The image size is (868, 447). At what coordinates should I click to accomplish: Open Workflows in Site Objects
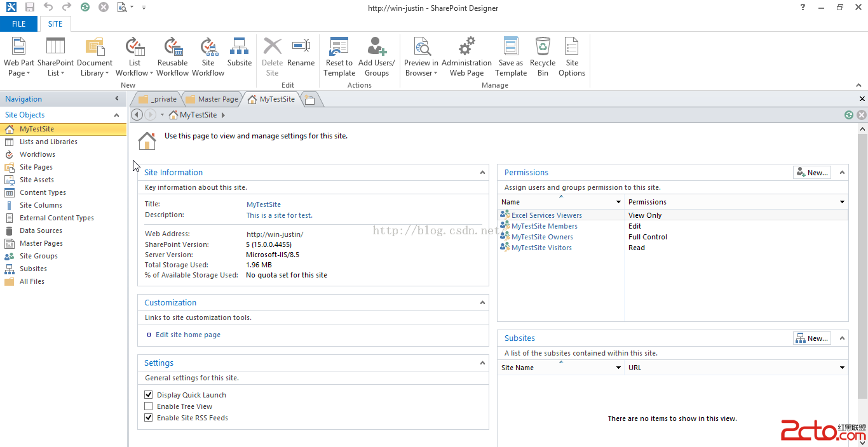coord(37,154)
